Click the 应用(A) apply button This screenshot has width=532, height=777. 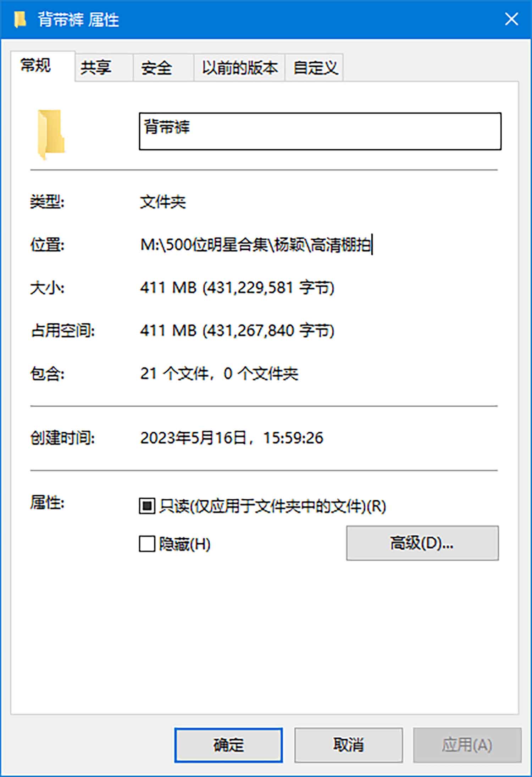(x=467, y=745)
